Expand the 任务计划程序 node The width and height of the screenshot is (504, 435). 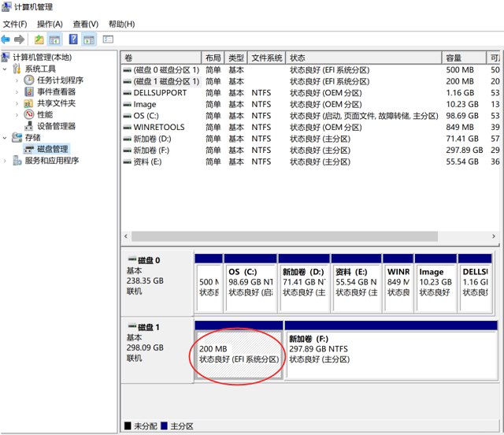[x=17, y=80]
